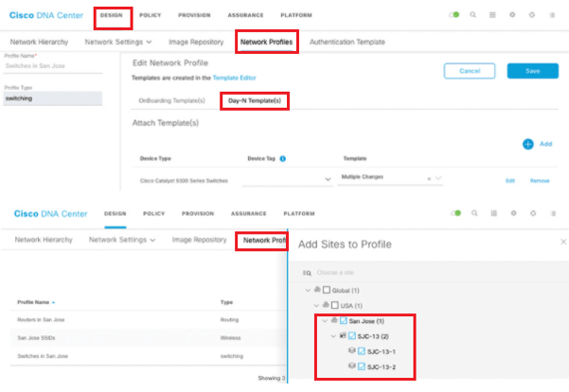The image size is (569, 392).
Task: Click the cloud status icon in the bottom screenshot header
Action: click(455, 213)
